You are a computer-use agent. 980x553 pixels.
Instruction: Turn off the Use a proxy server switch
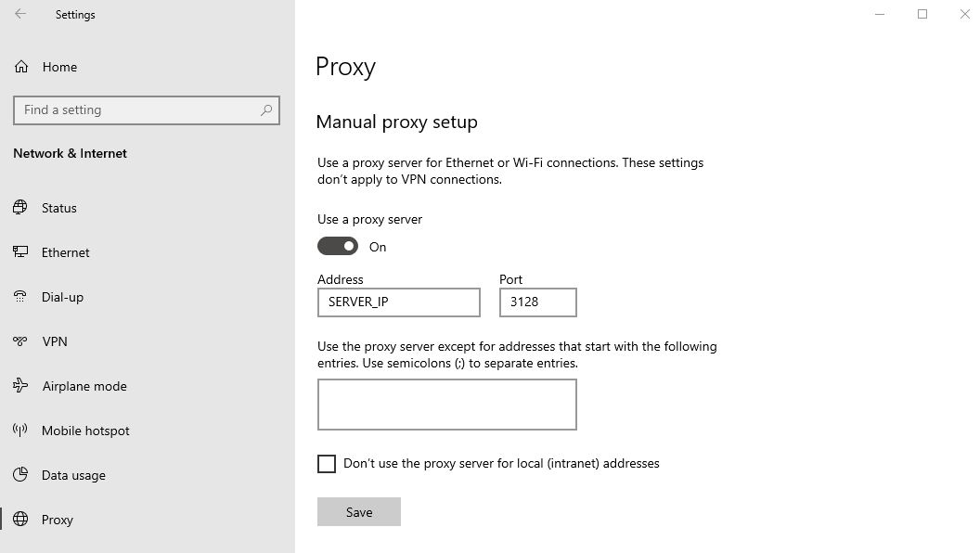click(338, 246)
